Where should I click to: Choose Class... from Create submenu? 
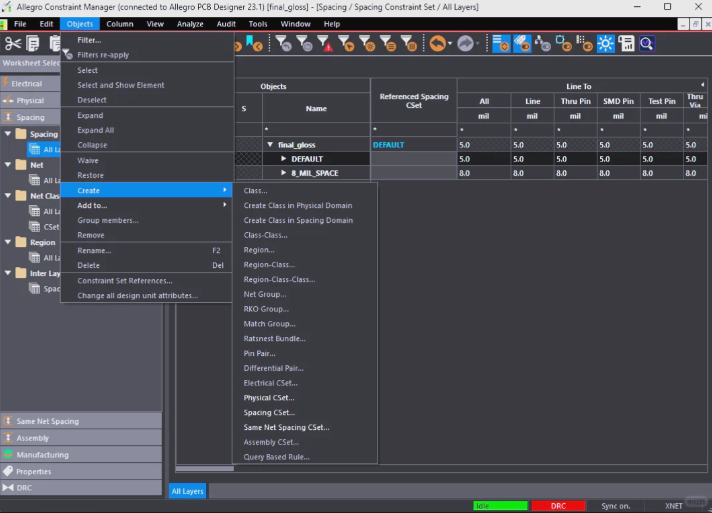coord(305,191)
